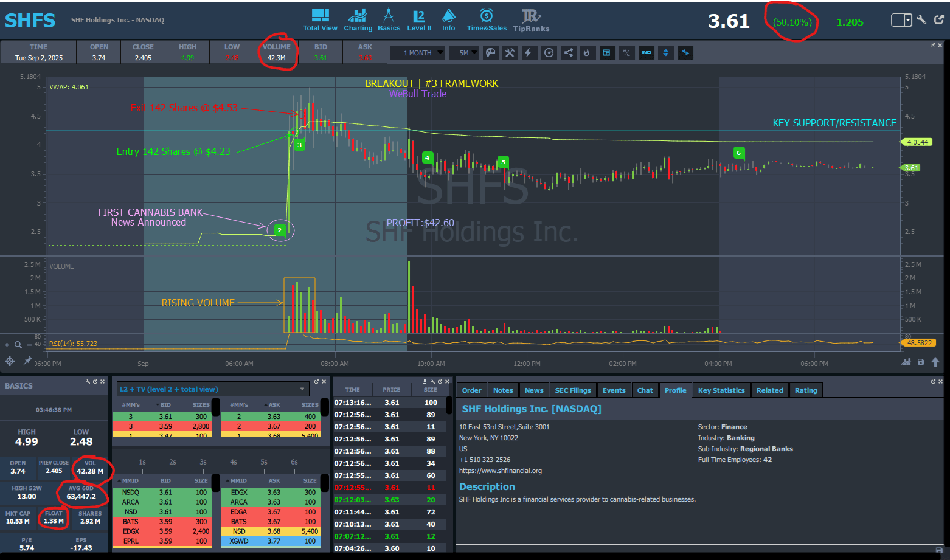Open the shfinancial.org website link
This screenshot has width=950, height=560.
pos(500,471)
